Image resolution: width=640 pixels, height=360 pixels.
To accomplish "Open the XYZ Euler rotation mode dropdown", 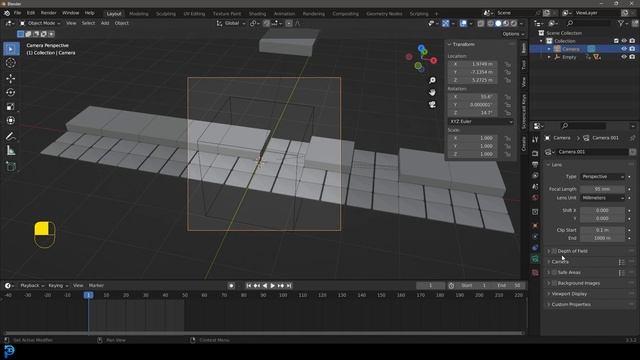I will 481,122.
